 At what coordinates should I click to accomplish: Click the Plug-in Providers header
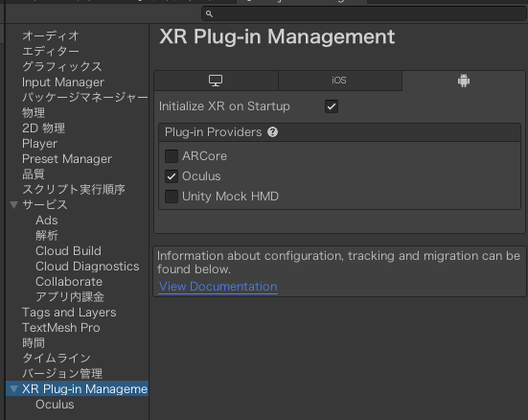pyautogui.click(x=213, y=132)
